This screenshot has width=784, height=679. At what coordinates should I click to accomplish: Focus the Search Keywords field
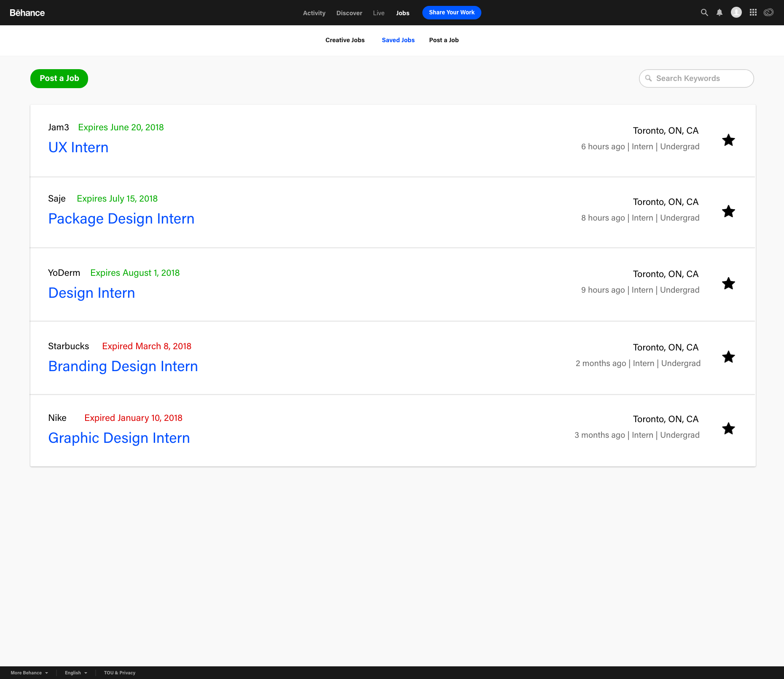696,78
